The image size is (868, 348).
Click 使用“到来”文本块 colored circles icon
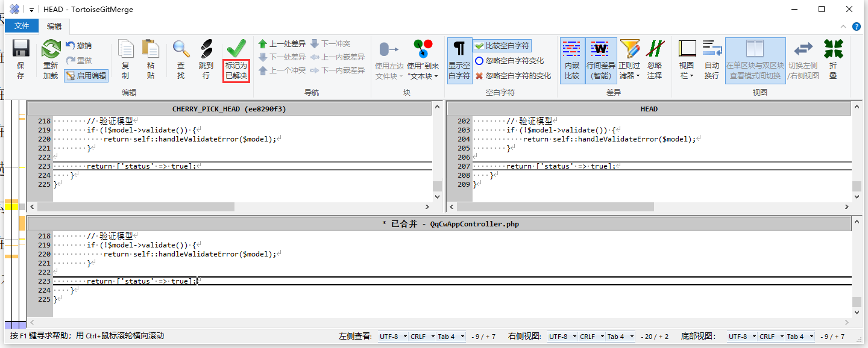point(423,49)
